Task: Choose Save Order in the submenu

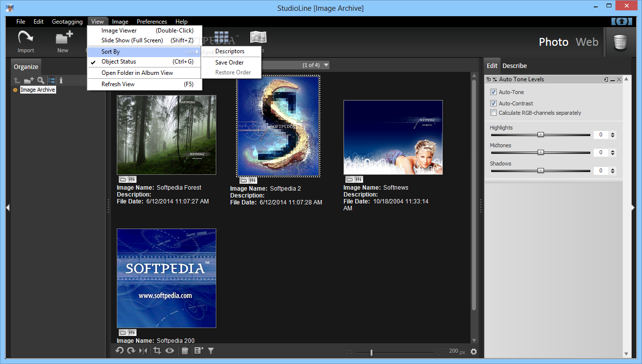Action: pyautogui.click(x=231, y=63)
